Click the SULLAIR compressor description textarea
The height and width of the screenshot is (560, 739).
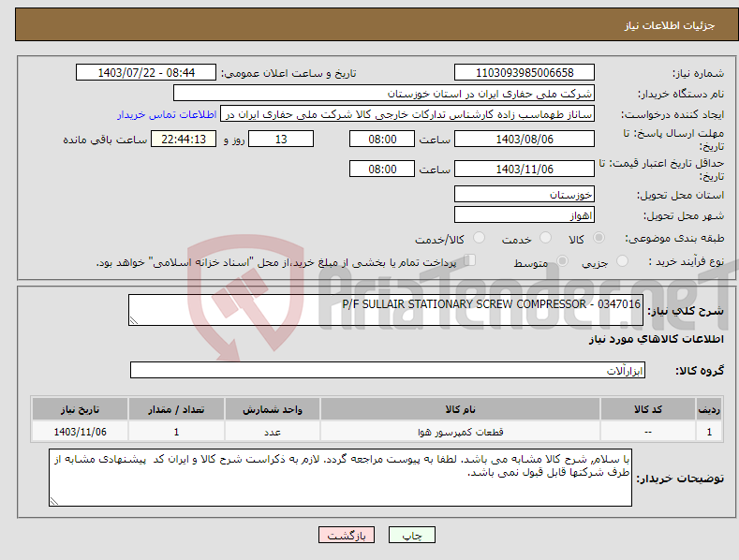(x=386, y=310)
